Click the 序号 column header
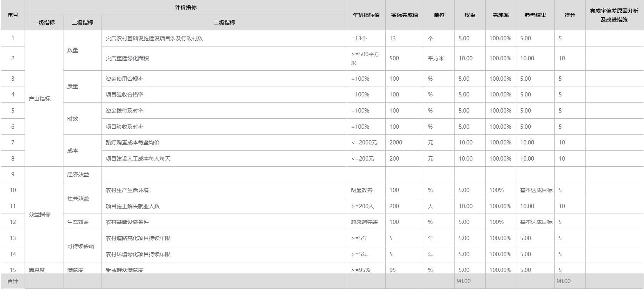 (13, 15)
